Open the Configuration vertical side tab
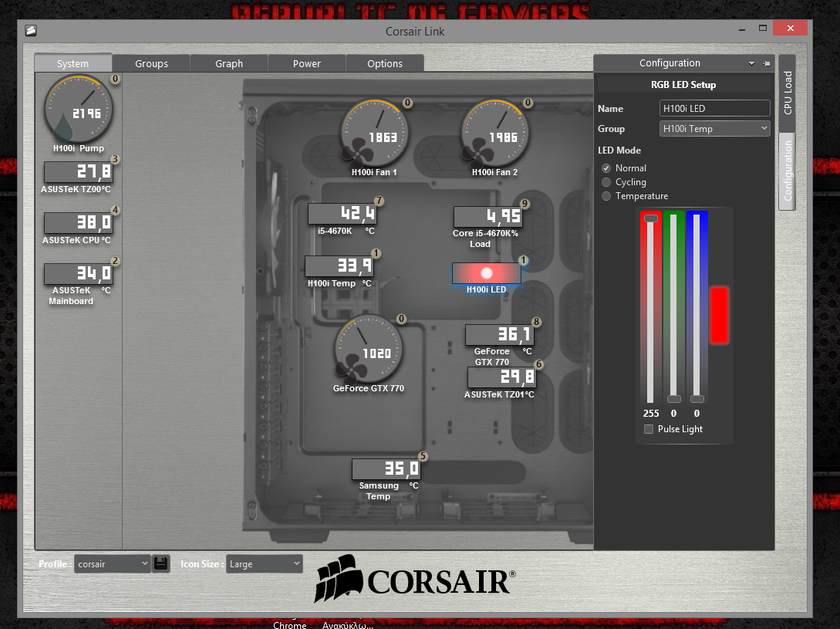840x629 pixels. pyautogui.click(x=788, y=171)
